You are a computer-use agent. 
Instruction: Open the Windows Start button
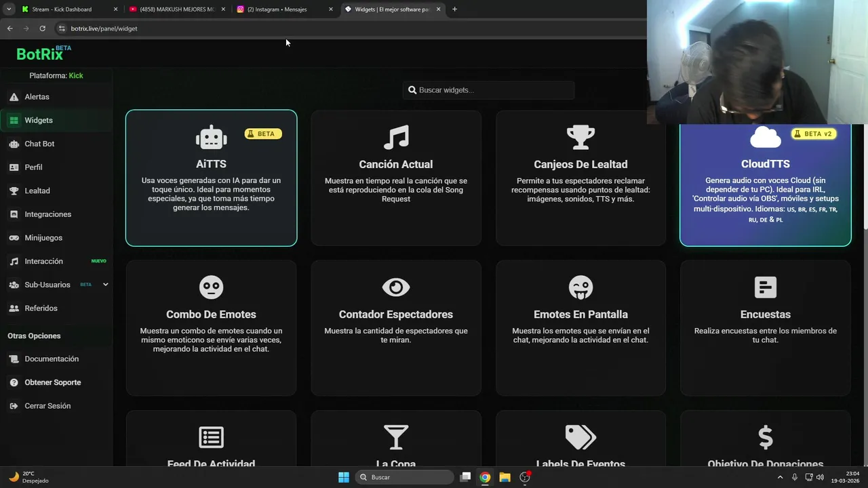coord(344,477)
